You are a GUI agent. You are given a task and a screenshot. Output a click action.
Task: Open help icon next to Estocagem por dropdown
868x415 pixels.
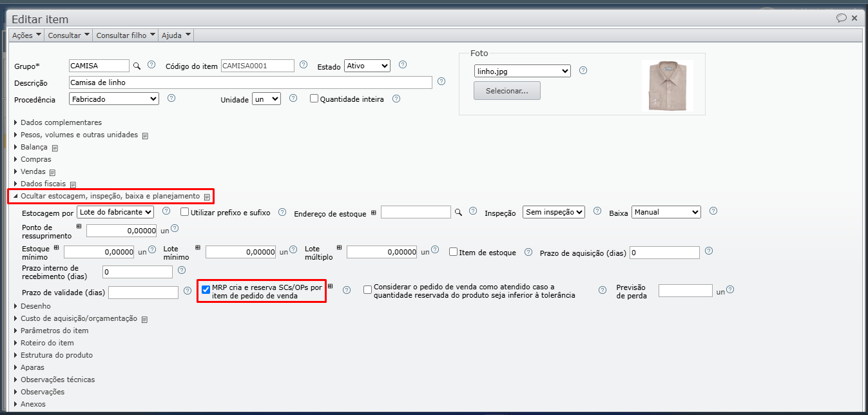(x=166, y=210)
